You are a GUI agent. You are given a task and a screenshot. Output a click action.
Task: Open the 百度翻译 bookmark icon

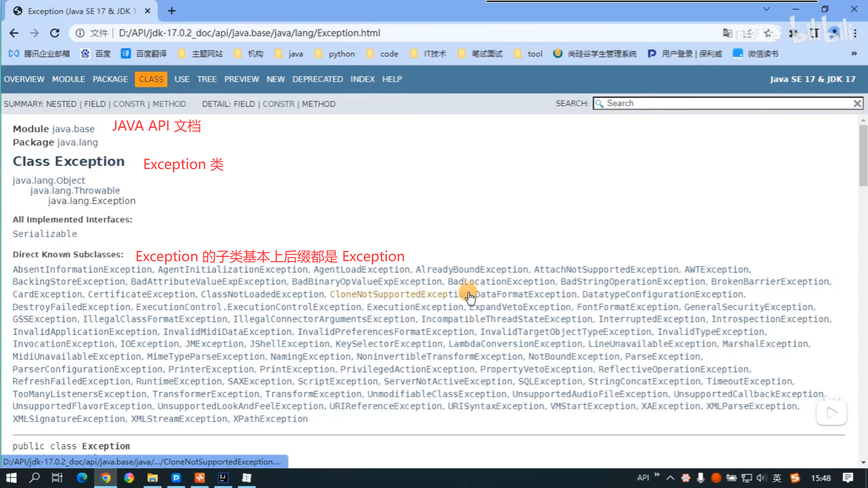126,54
